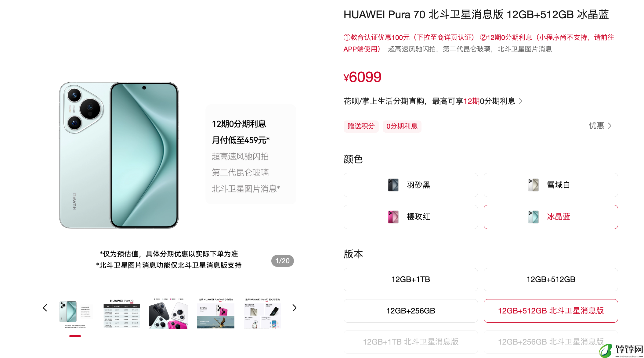Select the 冰晶蓝 blue color option
This screenshot has height=358, width=644.
(551, 217)
